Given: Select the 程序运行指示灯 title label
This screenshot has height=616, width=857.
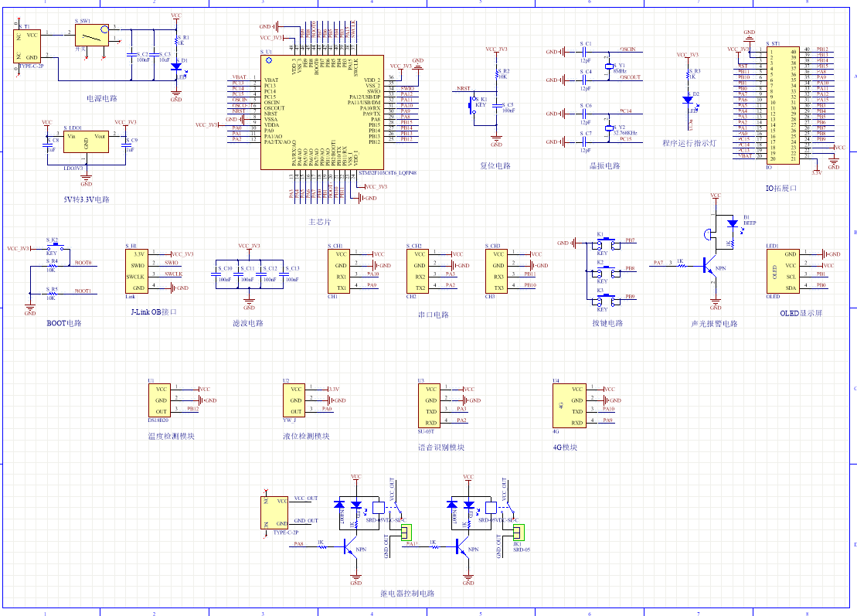Looking at the screenshot, I should click(x=689, y=143).
